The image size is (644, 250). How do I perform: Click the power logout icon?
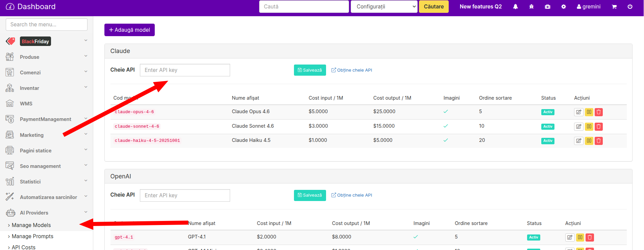(630, 7)
